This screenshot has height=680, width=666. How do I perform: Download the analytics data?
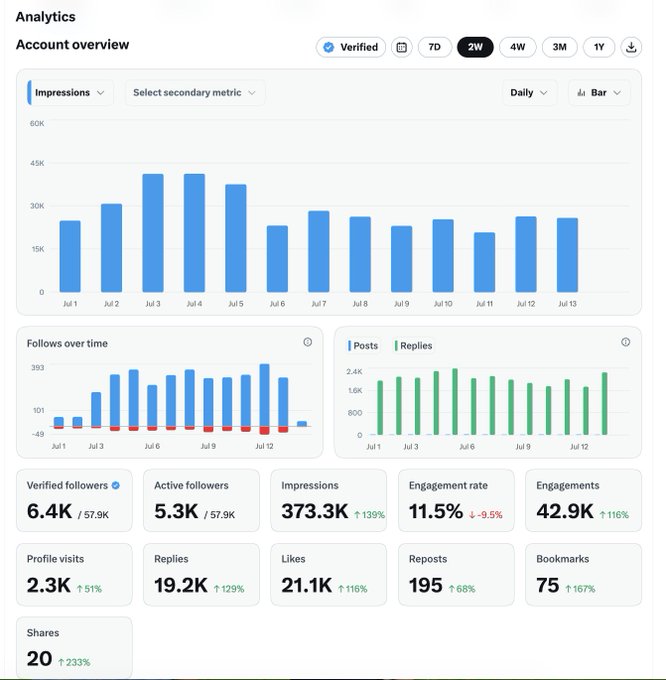pos(631,47)
